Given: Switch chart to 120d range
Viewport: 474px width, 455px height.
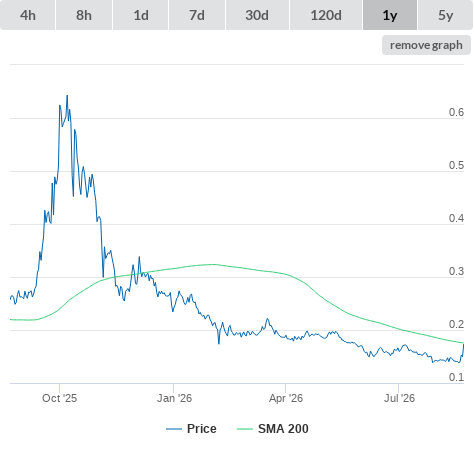Looking at the screenshot, I should [x=326, y=15].
